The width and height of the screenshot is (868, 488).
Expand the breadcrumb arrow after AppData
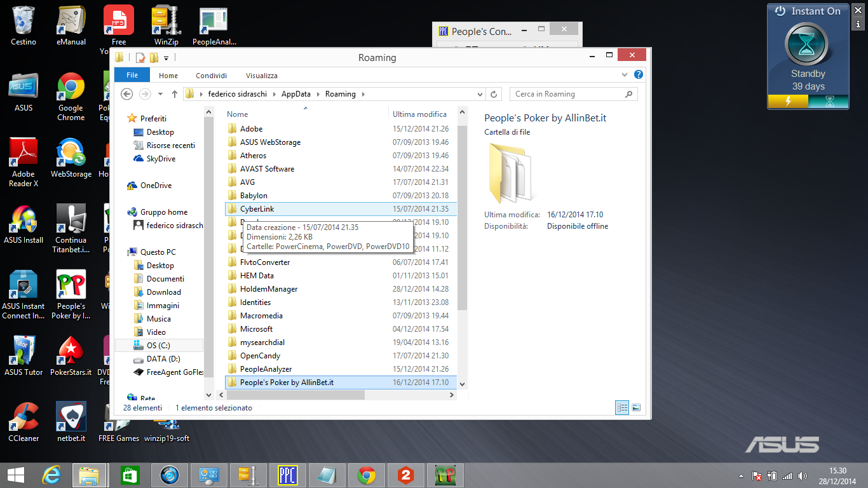317,94
